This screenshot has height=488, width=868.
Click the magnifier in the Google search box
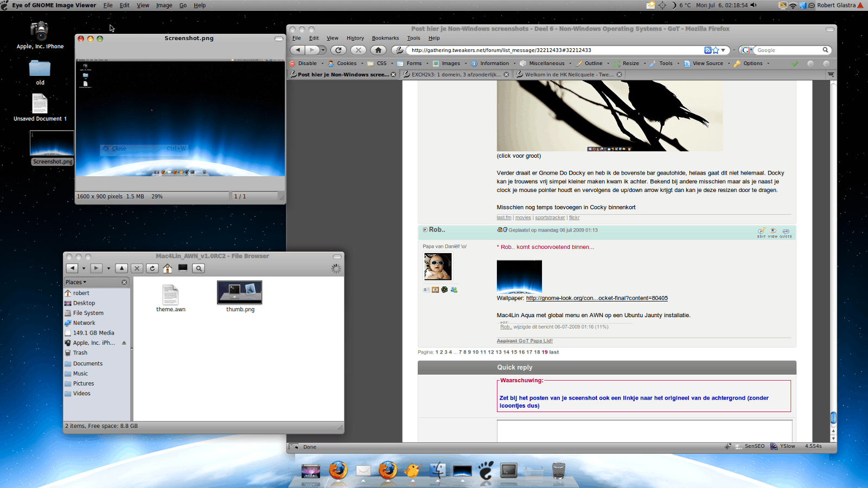[x=825, y=50]
